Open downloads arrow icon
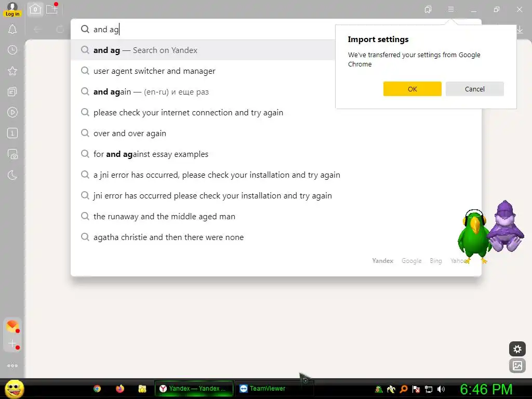The image size is (532, 399). tap(520, 30)
